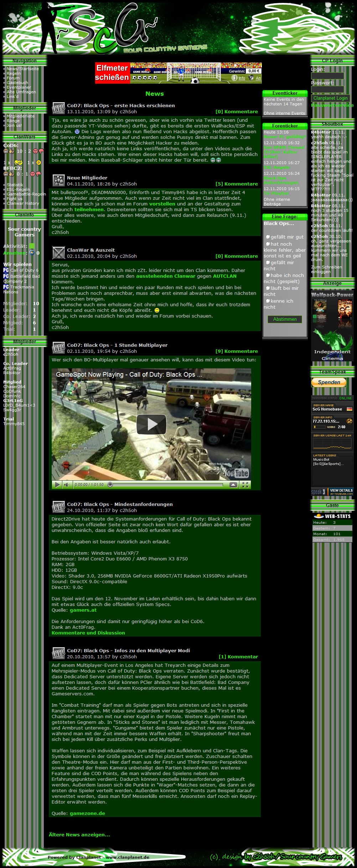Click into the Passwort input field

[x=327, y=89]
